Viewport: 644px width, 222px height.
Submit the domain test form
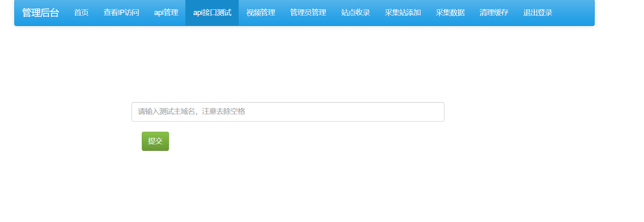(x=155, y=141)
